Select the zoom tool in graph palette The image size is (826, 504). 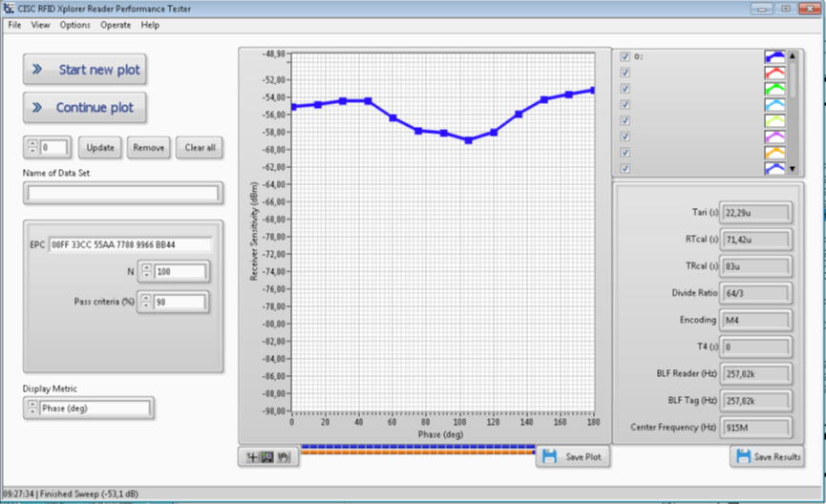click(269, 457)
